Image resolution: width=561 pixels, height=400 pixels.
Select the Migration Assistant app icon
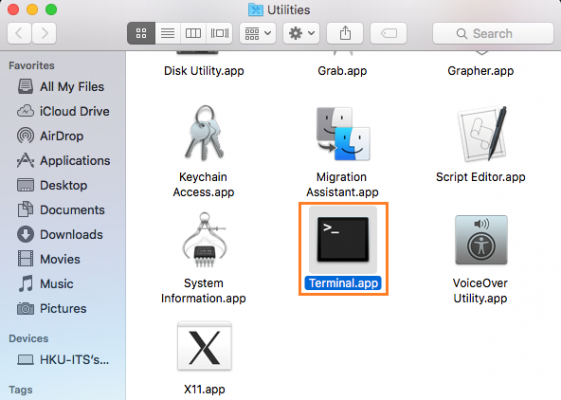[x=343, y=134]
